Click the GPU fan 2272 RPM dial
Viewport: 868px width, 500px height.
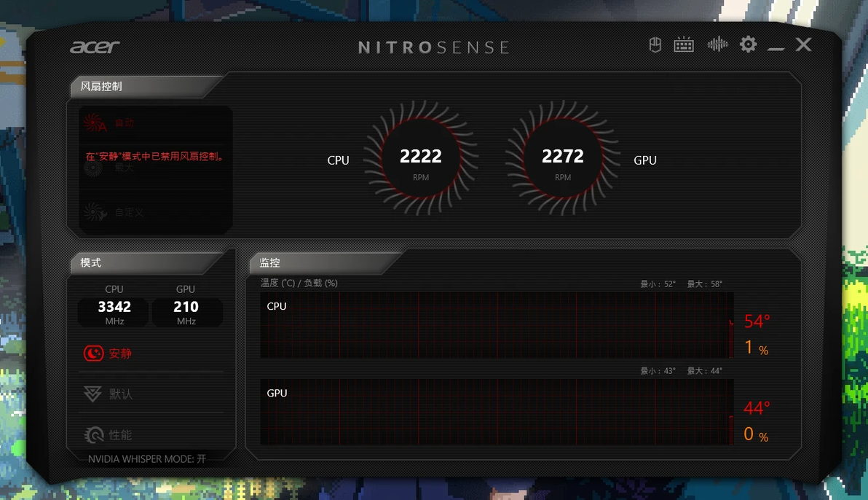[x=562, y=159]
